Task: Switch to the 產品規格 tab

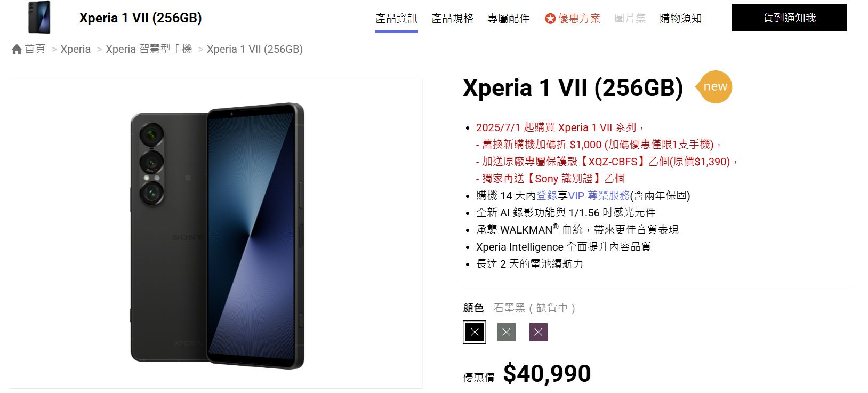Action: point(453,19)
